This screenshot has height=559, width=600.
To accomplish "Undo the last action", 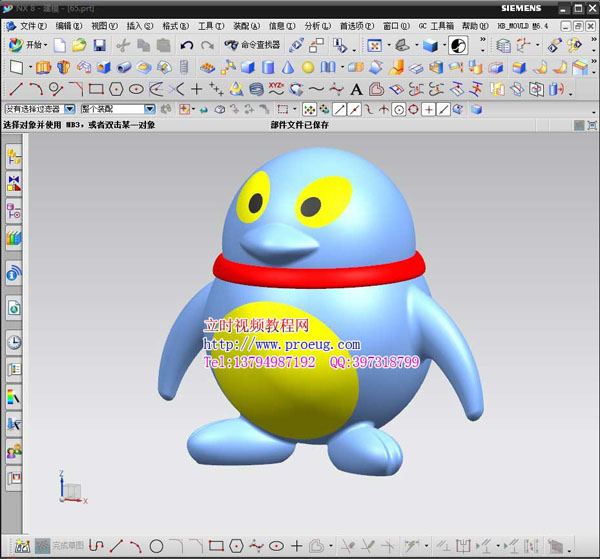I will coord(187,46).
